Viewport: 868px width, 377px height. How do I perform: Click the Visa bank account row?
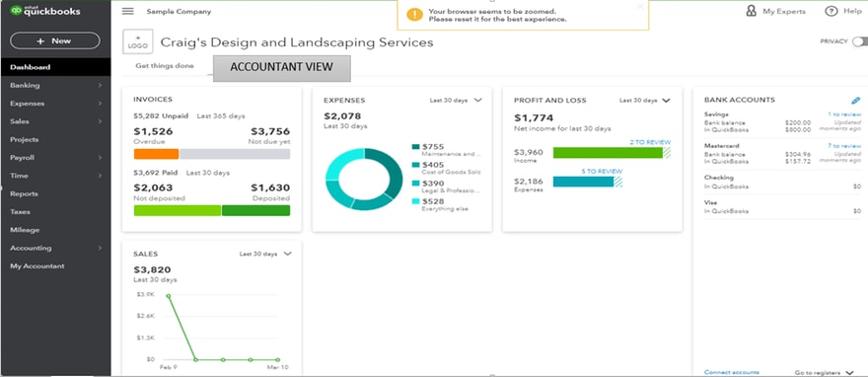pyautogui.click(x=783, y=207)
